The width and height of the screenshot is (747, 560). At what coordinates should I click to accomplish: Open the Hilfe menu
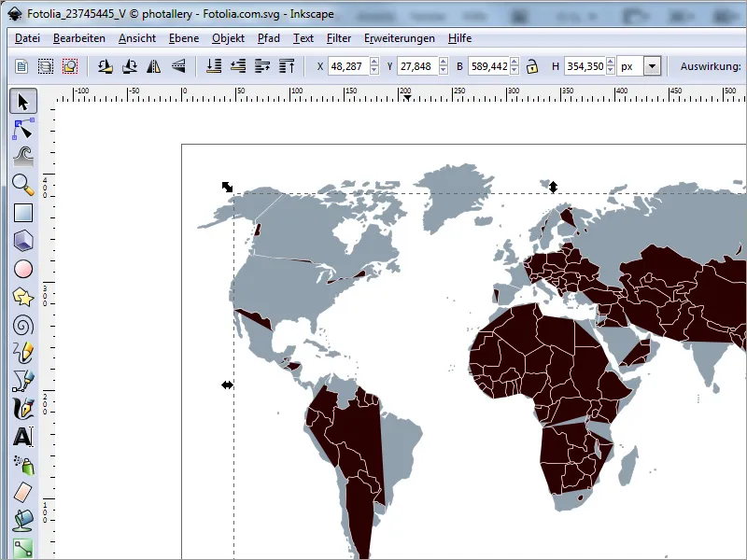(x=459, y=38)
